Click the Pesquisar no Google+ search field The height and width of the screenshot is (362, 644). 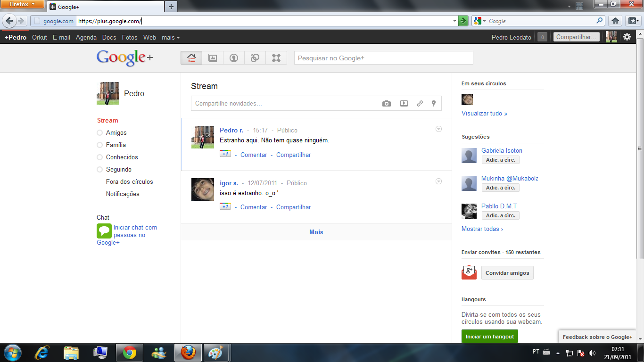(384, 58)
